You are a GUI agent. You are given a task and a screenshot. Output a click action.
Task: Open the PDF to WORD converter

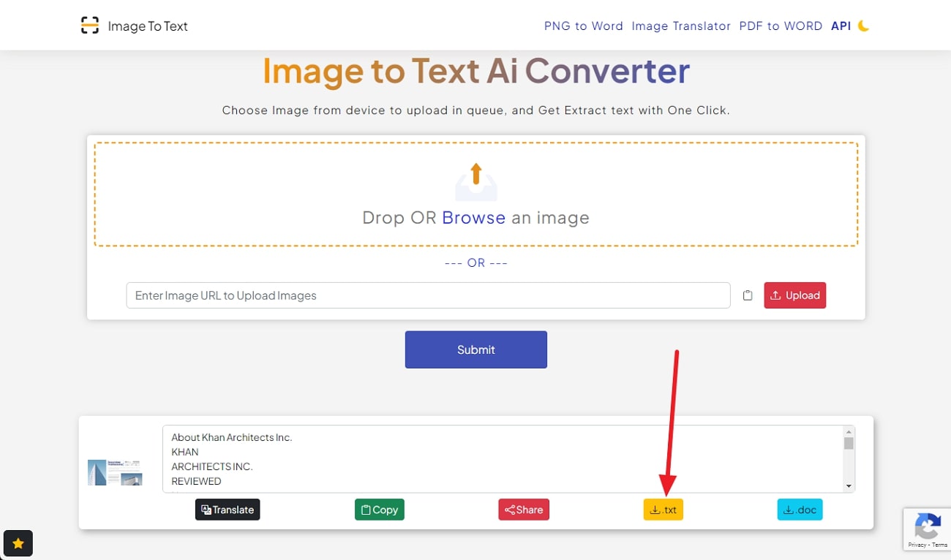781,26
